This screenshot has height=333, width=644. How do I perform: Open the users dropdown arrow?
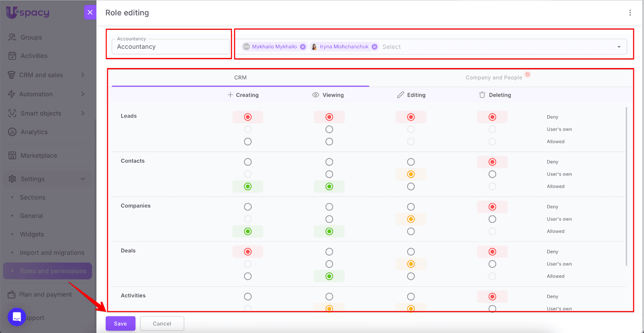coord(619,47)
